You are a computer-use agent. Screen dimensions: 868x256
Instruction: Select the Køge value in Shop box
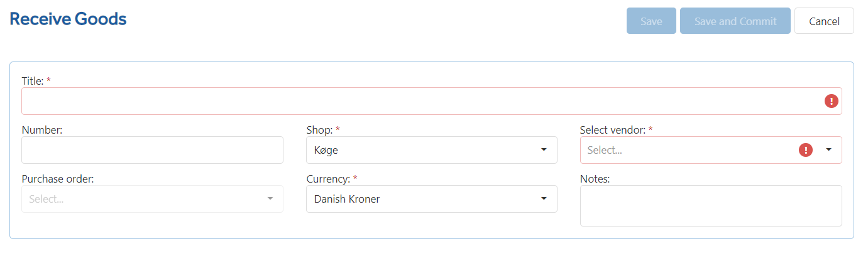click(x=326, y=150)
